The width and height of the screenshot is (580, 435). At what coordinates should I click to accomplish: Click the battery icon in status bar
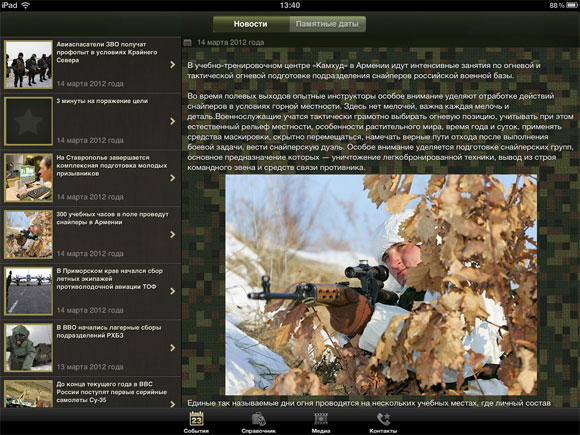point(572,5)
